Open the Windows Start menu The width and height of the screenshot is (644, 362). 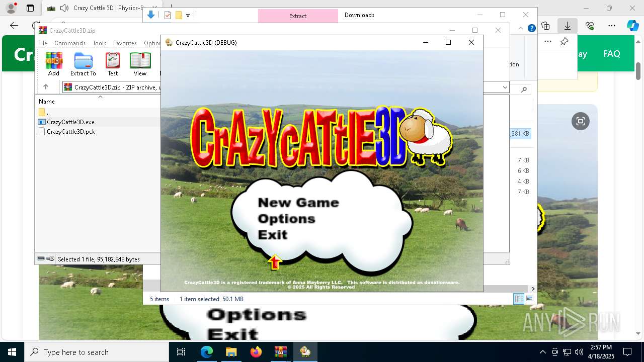(x=12, y=352)
